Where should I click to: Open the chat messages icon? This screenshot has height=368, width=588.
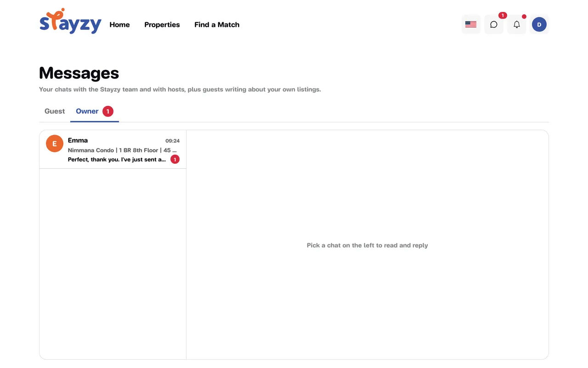click(494, 24)
